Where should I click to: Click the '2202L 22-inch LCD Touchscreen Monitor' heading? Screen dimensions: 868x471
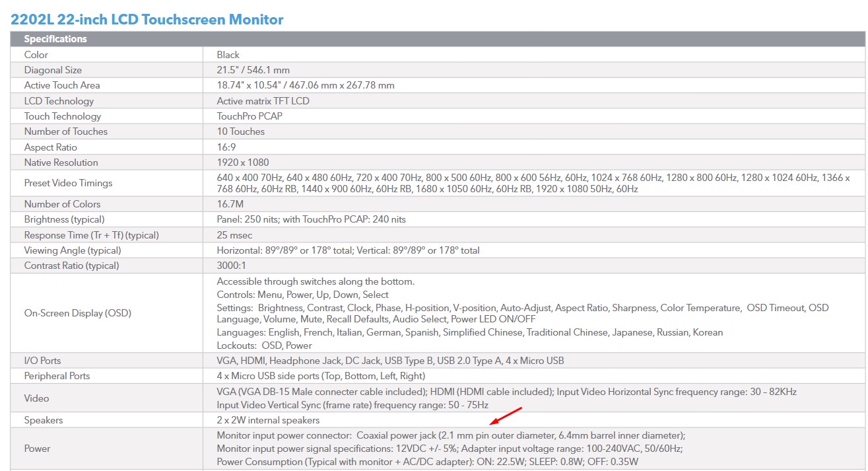[x=147, y=19]
